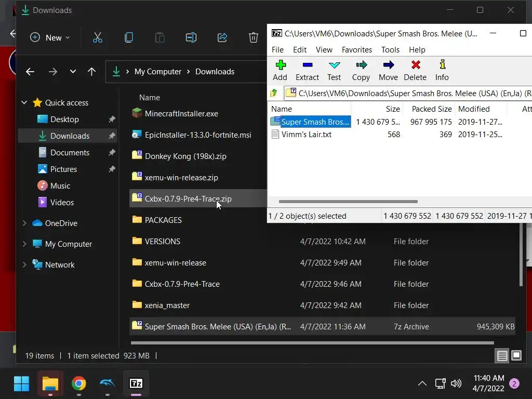Open Google Chrome from the taskbar
Viewport: 532px width, 399px height.
pos(79,384)
